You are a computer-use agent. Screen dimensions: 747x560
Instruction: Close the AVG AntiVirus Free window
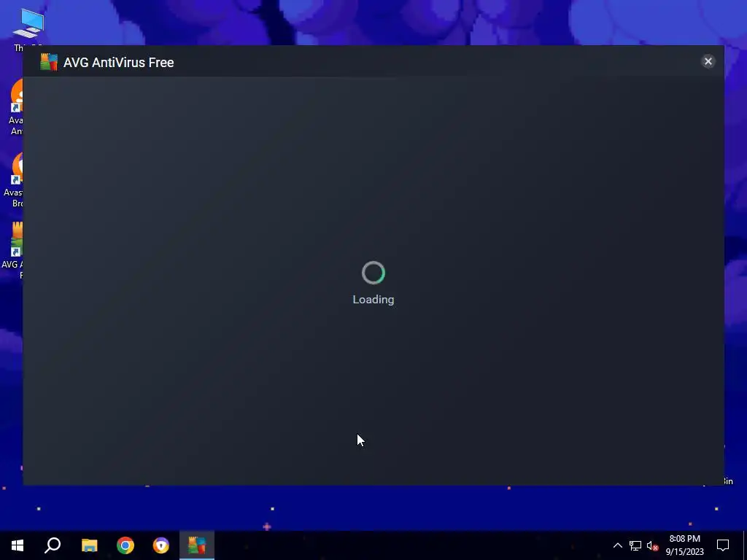tap(708, 61)
